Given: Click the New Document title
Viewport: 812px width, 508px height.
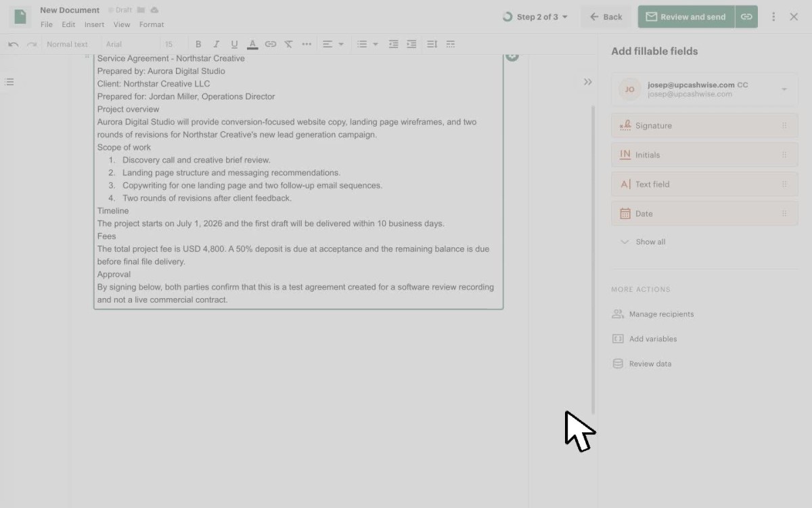Looking at the screenshot, I should (x=70, y=10).
